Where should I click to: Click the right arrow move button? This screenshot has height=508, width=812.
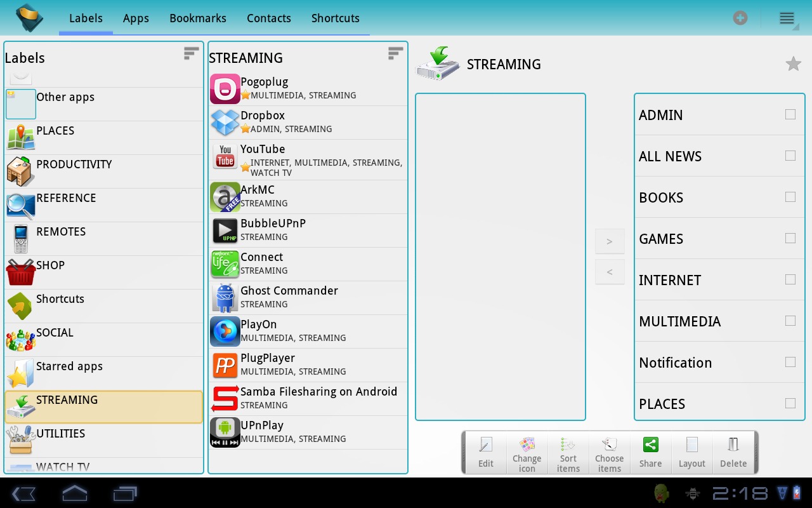(609, 241)
